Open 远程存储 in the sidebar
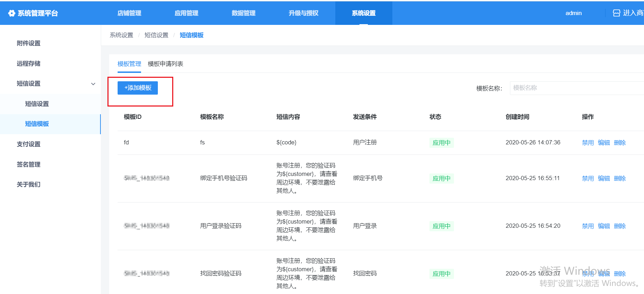Image resolution: width=644 pixels, height=294 pixels. click(x=29, y=63)
